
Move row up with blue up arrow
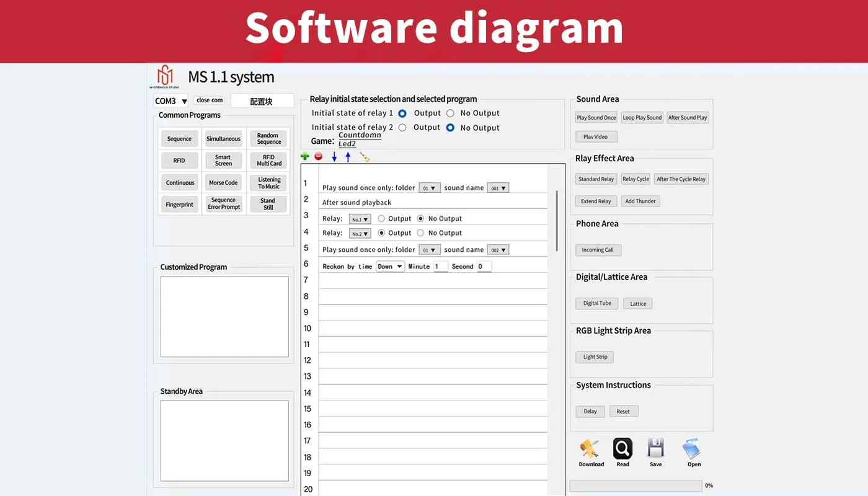tap(348, 157)
